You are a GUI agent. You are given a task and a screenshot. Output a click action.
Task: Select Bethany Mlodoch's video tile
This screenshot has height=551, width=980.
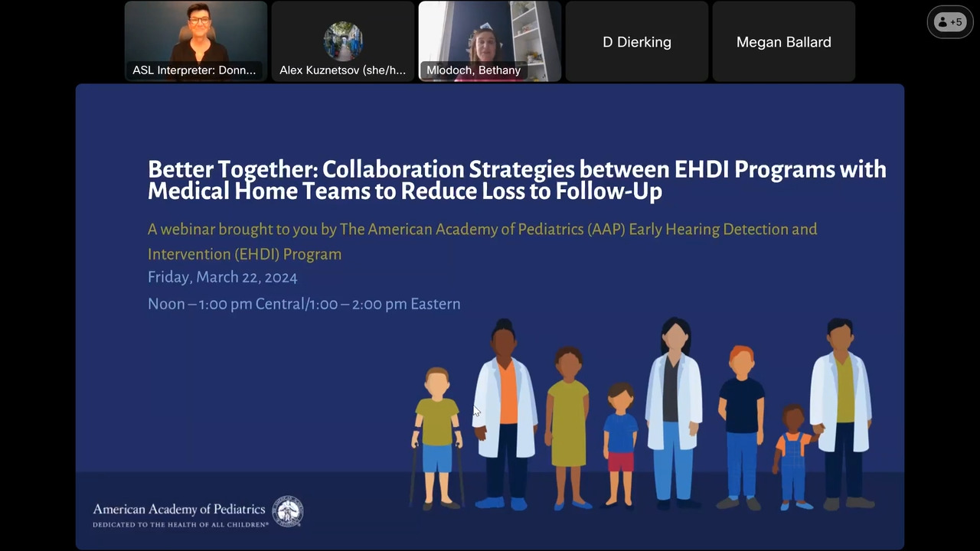489,41
